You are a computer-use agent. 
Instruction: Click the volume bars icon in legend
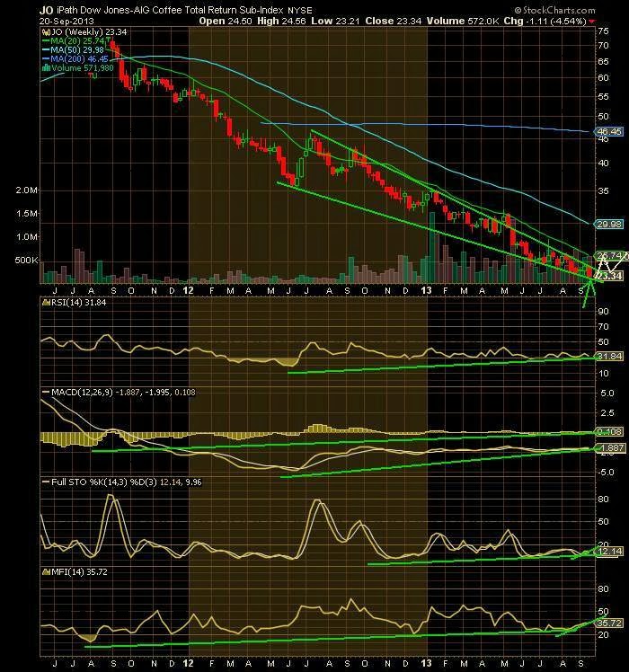point(47,68)
